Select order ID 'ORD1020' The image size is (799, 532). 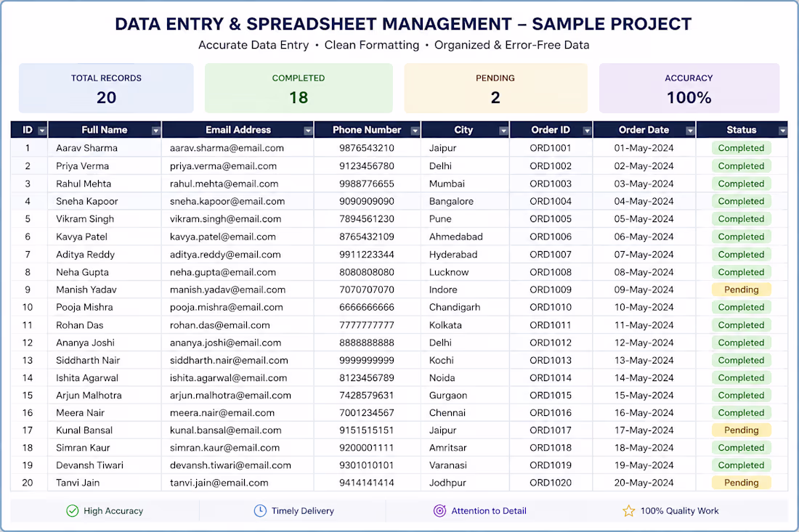(x=551, y=483)
